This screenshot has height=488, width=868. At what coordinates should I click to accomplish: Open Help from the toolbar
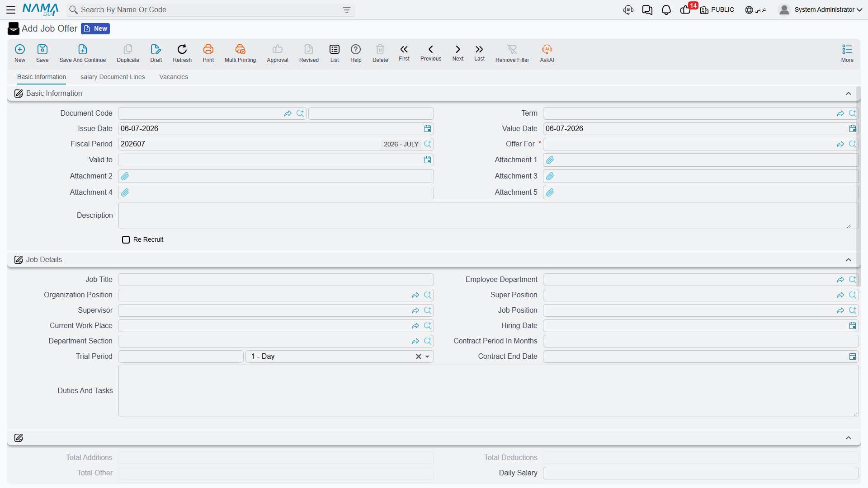[356, 49]
